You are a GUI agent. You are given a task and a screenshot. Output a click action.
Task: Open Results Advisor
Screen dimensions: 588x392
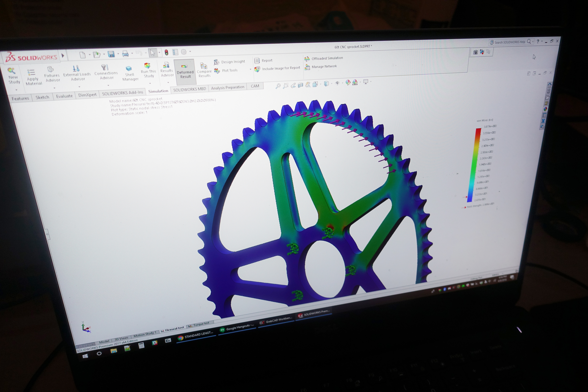coord(167,70)
